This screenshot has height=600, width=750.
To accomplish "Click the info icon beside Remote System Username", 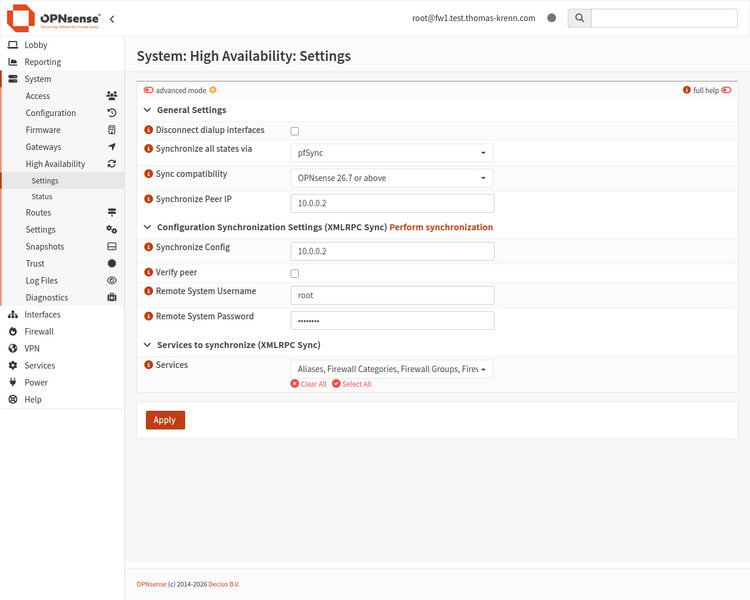I will point(148,291).
